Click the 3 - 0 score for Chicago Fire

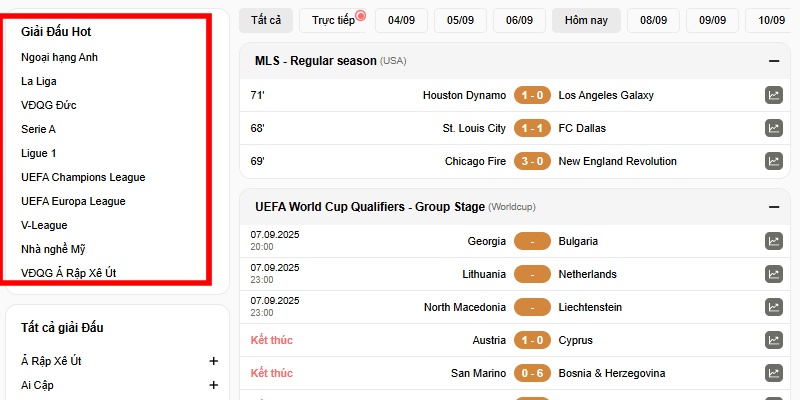[x=532, y=161]
